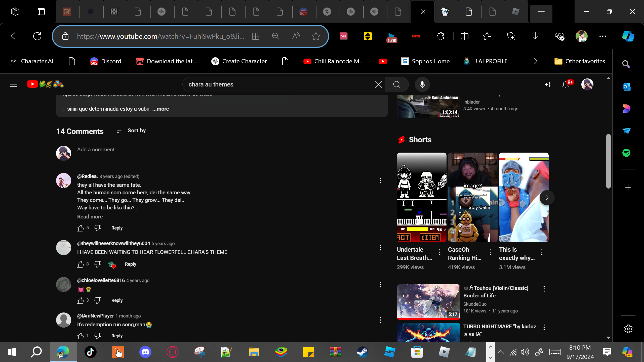
Task: Dislike the @IAmNewPlayer comment
Action: pyautogui.click(x=98, y=336)
